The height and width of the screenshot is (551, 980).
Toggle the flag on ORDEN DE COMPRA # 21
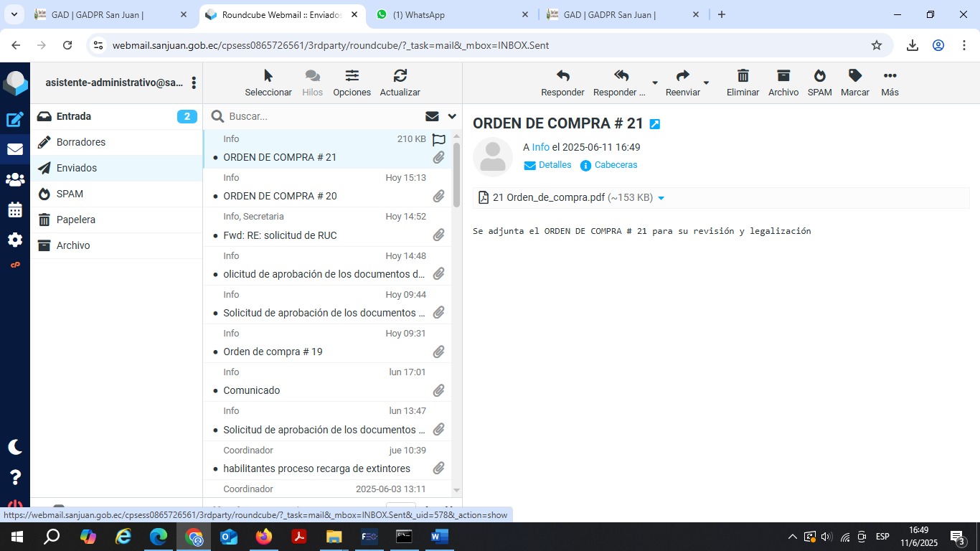[x=439, y=140]
